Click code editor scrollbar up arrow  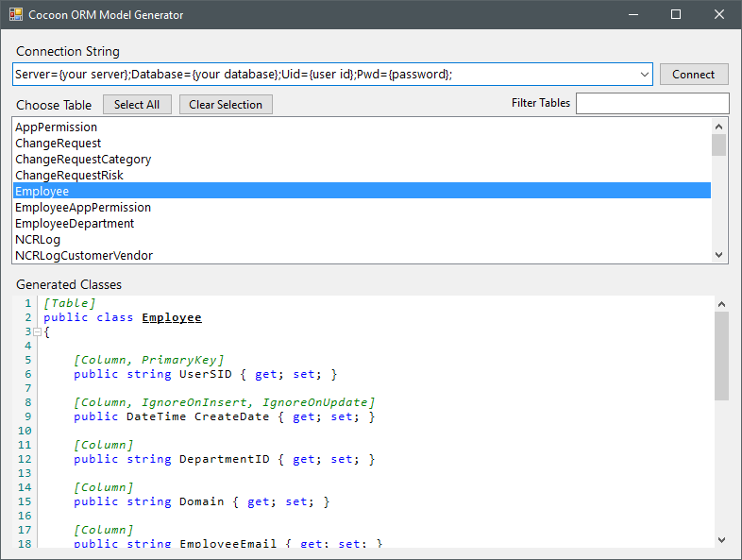(x=721, y=304)
